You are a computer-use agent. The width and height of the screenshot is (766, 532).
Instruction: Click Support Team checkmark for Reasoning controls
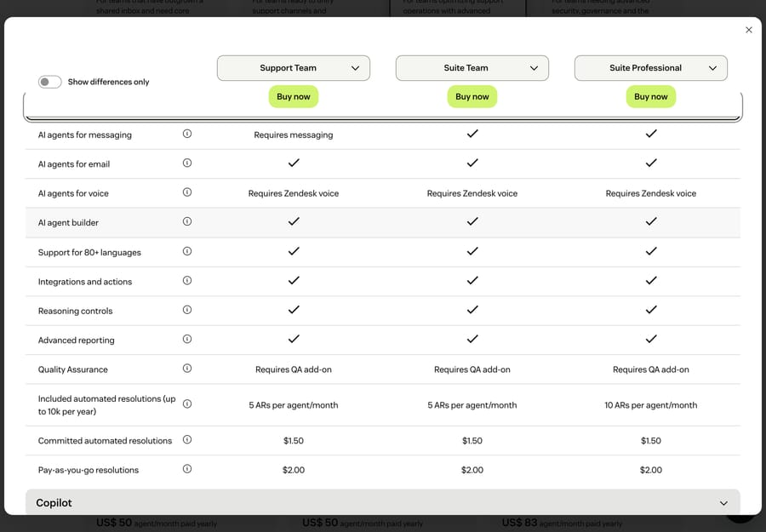click(x=293, y=310)
